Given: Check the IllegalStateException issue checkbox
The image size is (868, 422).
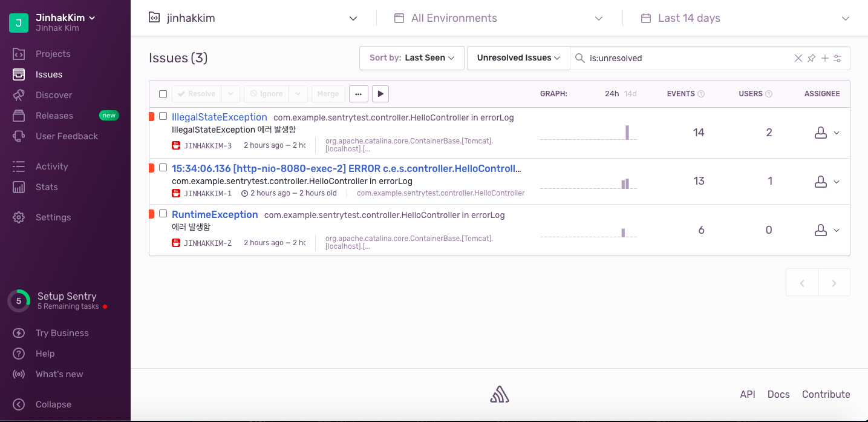Looking at the screenshot, I should pos(163,116).
